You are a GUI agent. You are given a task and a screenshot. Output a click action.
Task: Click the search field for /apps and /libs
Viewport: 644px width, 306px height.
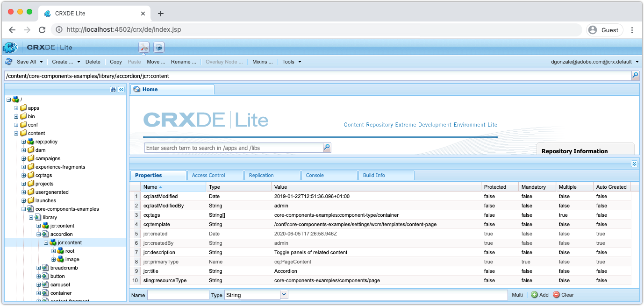(234, 148)
